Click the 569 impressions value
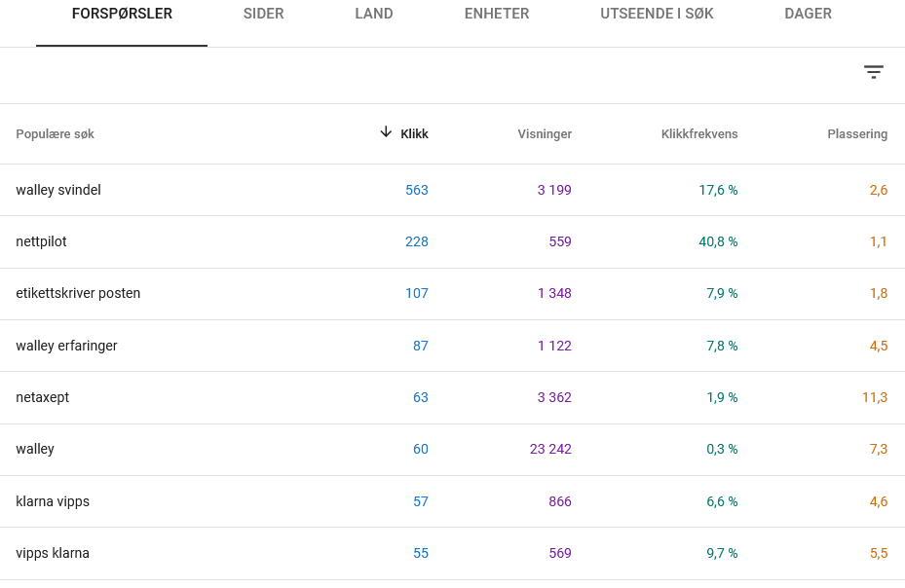 (x=560, y=553)
